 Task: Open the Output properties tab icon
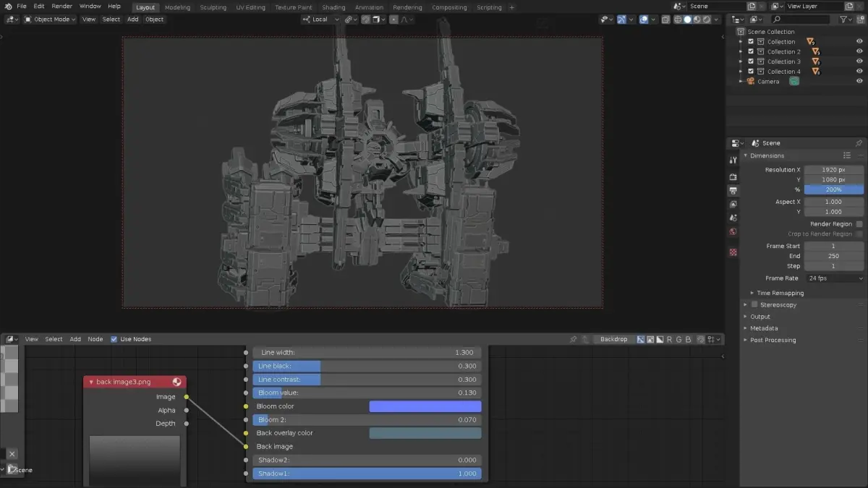coord(733,191)
